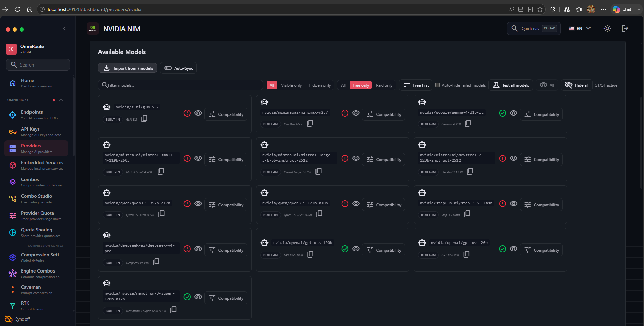Click the Hide all button
This screenshot has height=326, width=644.
577,85
